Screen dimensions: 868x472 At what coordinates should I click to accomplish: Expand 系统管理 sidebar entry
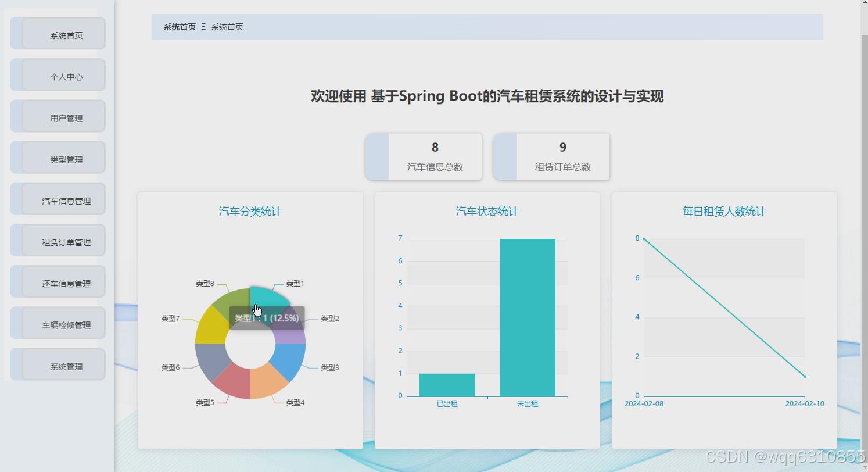(x=58, y=364)
